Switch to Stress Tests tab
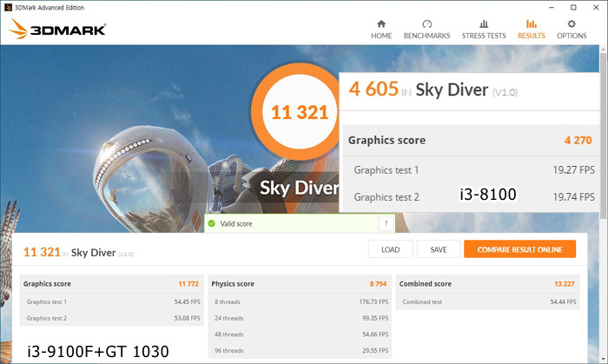Image resolution: width=608 pixels, height=364 pixels. (x=484, y=30)
